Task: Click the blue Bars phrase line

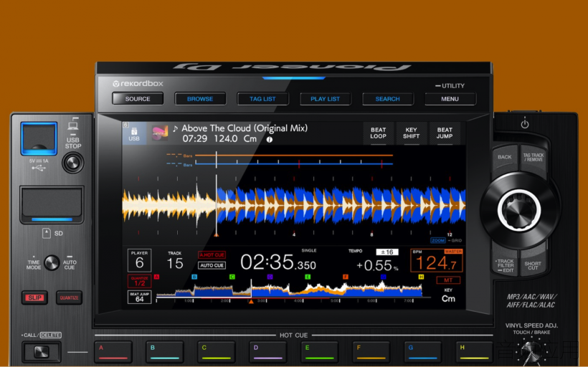Action: (293, 164)
